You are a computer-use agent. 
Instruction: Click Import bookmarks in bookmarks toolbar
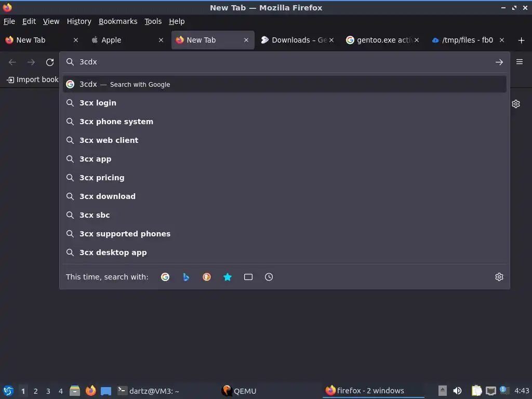33,79
